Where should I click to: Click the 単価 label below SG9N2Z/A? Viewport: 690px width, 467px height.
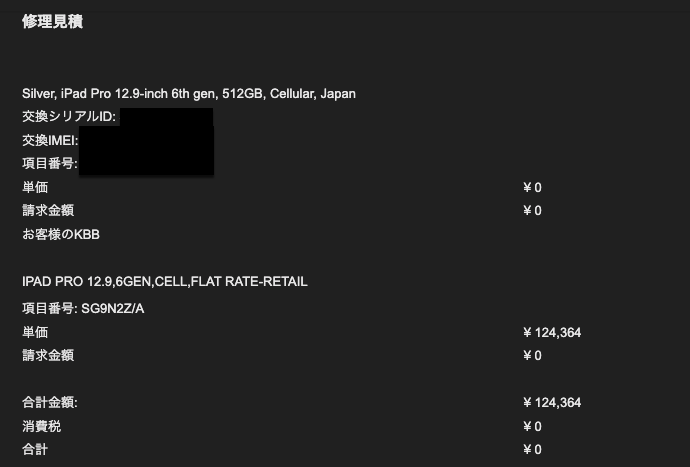tap(35, 332)
